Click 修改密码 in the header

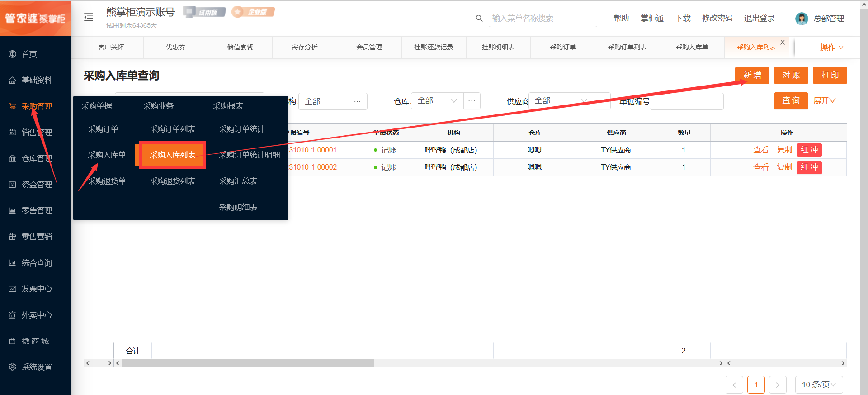coord(717,18)
